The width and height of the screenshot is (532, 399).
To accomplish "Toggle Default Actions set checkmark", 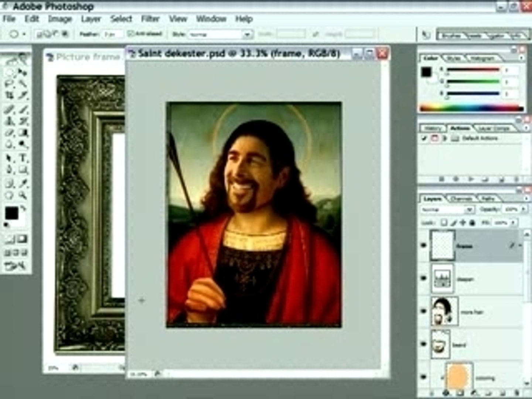I will (x=424, y=139).
